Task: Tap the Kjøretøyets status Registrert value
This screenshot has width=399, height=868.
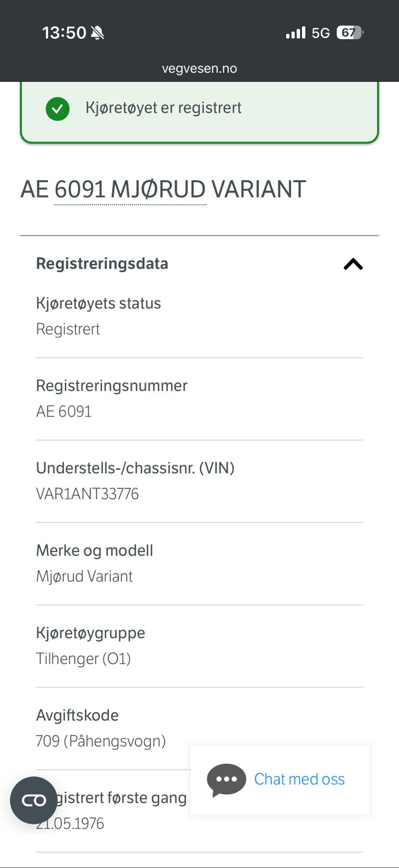Action: tap(68, 329)
